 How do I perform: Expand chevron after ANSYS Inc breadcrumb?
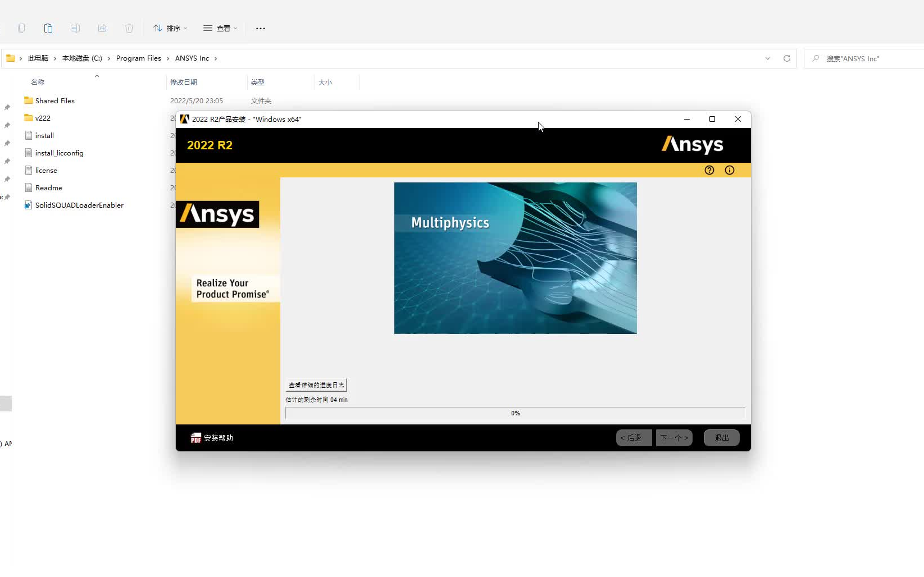(x=216, y=58)
